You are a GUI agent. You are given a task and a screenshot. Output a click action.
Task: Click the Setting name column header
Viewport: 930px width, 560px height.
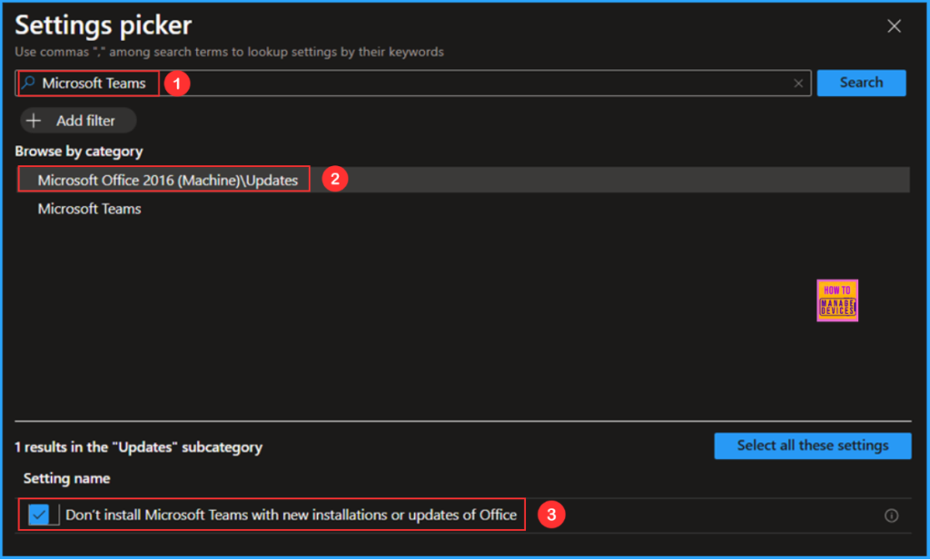click(x=66, y=478)
